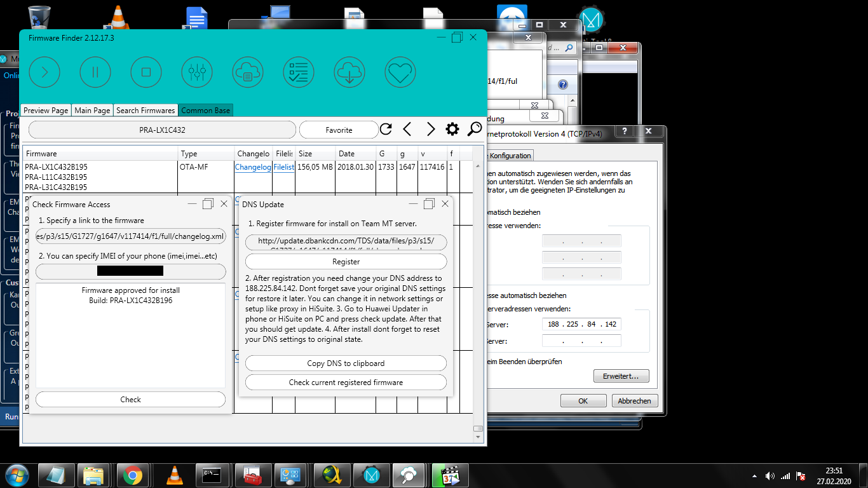
Task: Open the Windows Start menu
Action: [17, 475]
